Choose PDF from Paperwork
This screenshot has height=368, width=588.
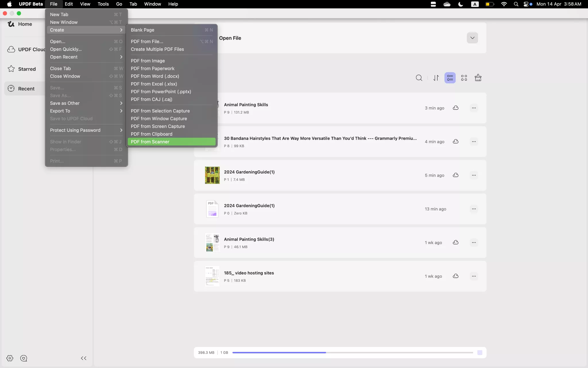coord(171,68)
